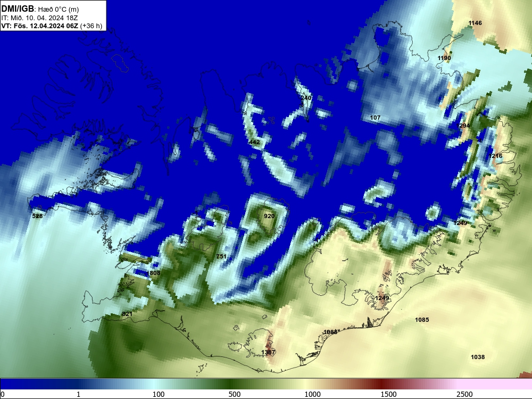Click the color scale label 2500
Viewport: 532px width, 399px height.
tap(464, 394)
